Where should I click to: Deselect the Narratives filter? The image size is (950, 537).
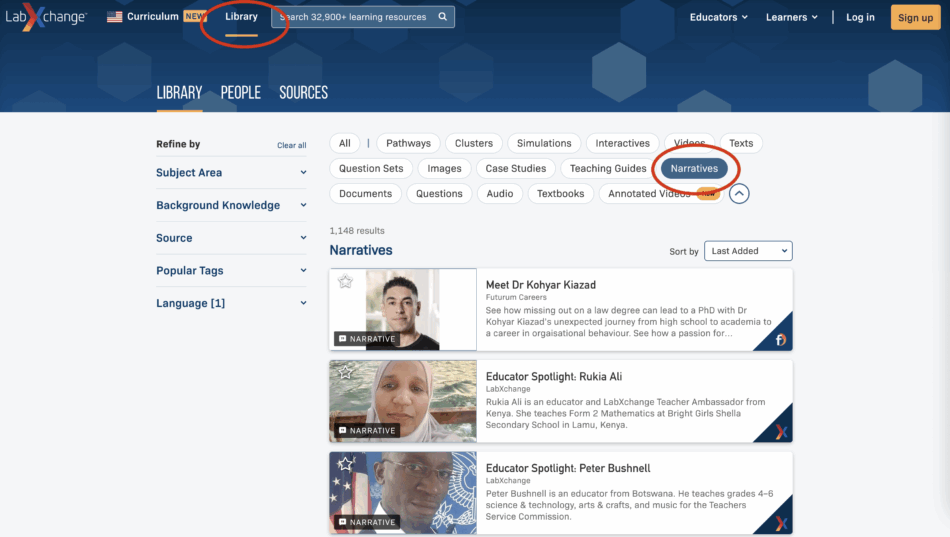[x=694, y=168]
